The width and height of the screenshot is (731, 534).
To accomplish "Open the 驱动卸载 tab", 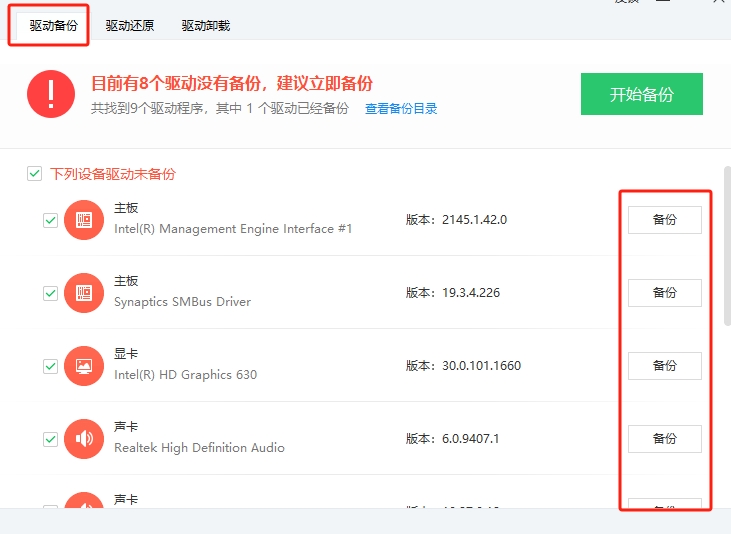I will (206, 26).
